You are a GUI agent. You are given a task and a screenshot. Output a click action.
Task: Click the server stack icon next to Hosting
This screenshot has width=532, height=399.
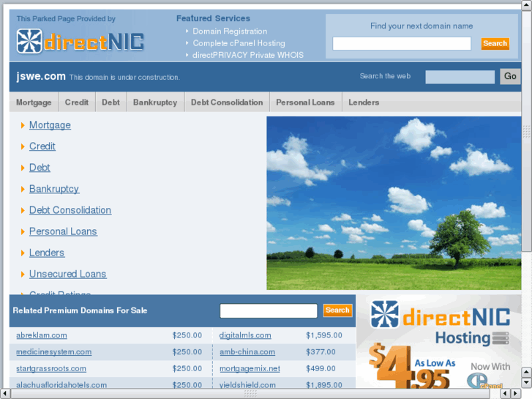[501, 338]
